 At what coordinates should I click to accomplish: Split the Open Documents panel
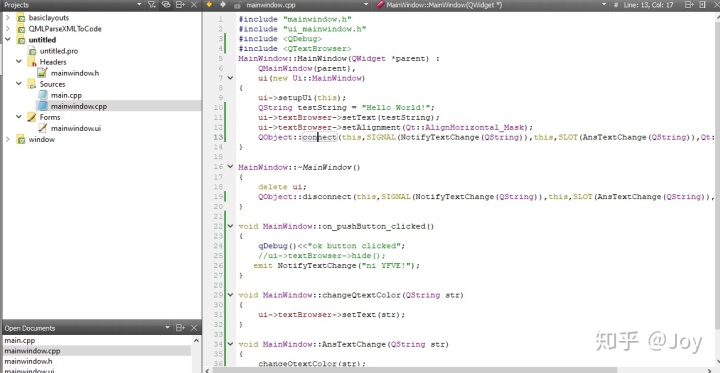pos(180,328)
